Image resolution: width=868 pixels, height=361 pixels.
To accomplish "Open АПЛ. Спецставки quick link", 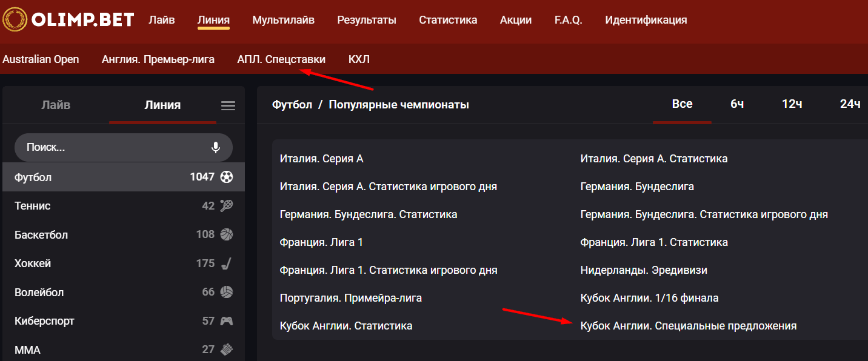I will pyautogui.click(x=281, y=59).
